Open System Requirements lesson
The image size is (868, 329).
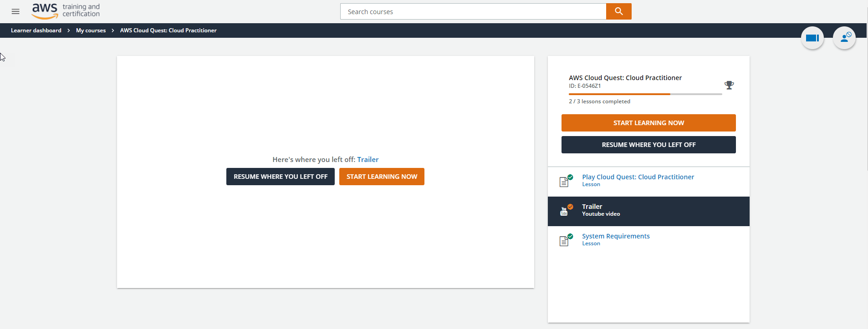pos(616,236)
